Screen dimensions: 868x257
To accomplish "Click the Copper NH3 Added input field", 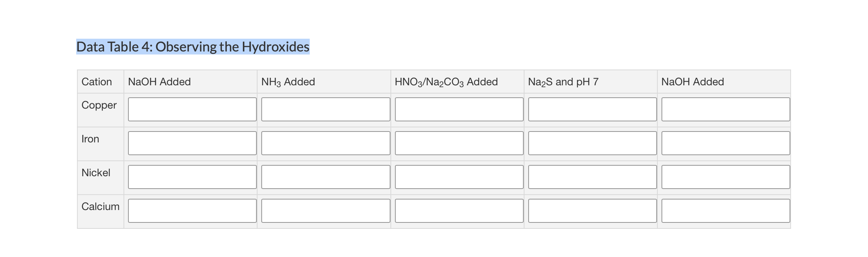I will point(325,109).
